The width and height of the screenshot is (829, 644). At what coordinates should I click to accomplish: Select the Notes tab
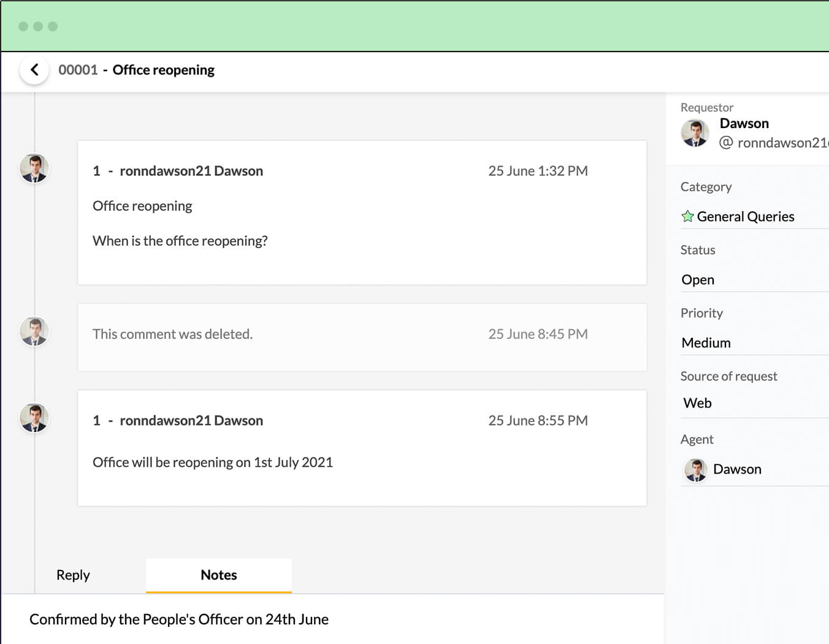click(218, 575)
